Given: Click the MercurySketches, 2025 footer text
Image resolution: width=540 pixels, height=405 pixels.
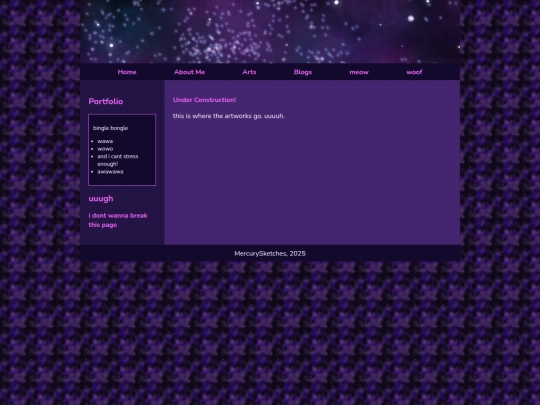Looking at the screenshot, I should tap(270, 253).
